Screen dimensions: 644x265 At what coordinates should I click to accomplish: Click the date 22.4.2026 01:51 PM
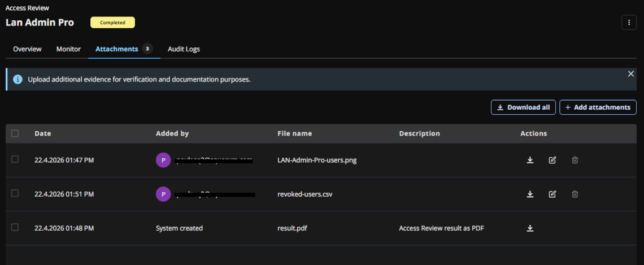[64, 194]
